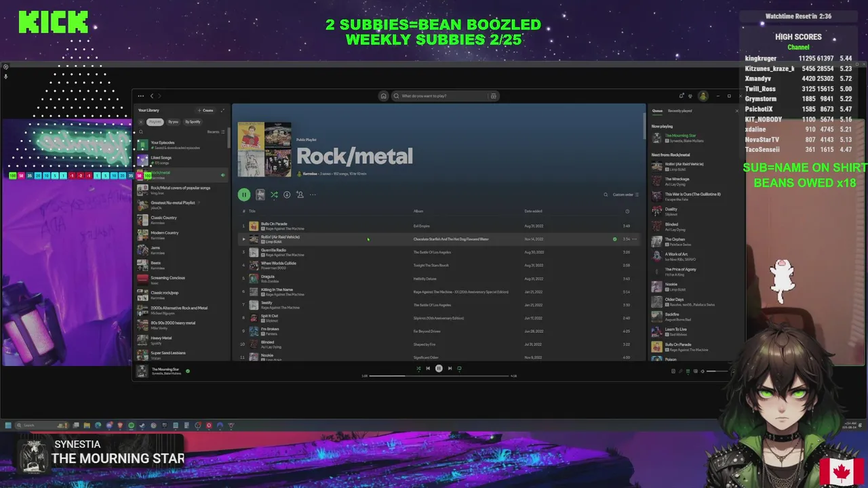Pause playback in the bottom player bar

click(x=439, y=368)
